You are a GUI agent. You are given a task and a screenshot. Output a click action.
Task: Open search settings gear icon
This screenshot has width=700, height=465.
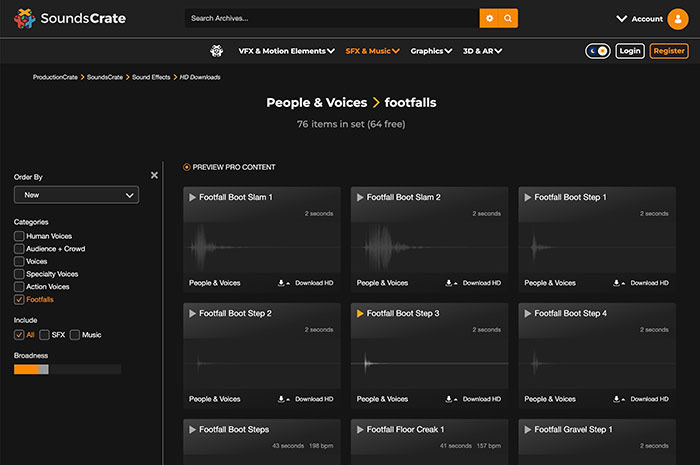click(489, 18)
